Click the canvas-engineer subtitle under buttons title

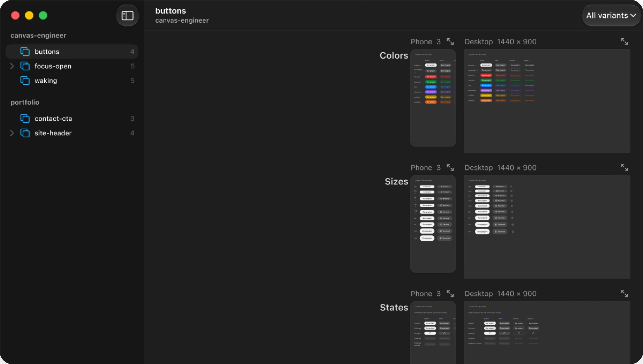click(x=182, y=20)
